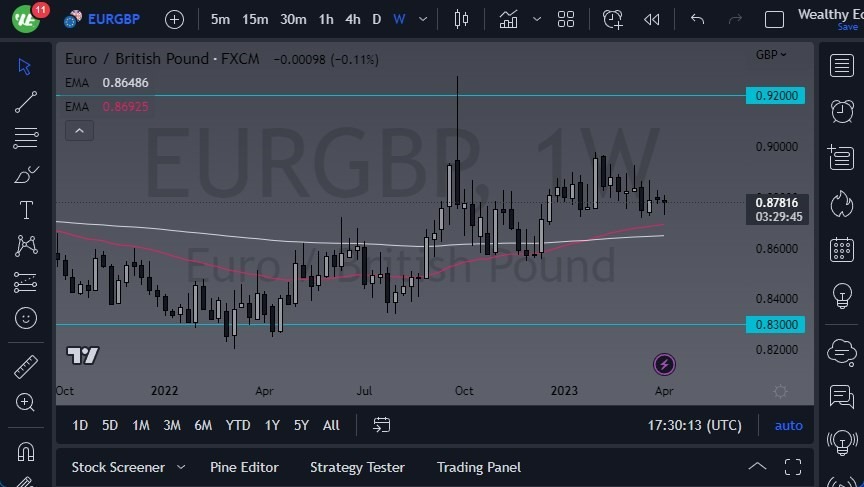Select the cursor arrow tool
The width and height of the screenshot is (864, 487).
click(x=25, y=67)
